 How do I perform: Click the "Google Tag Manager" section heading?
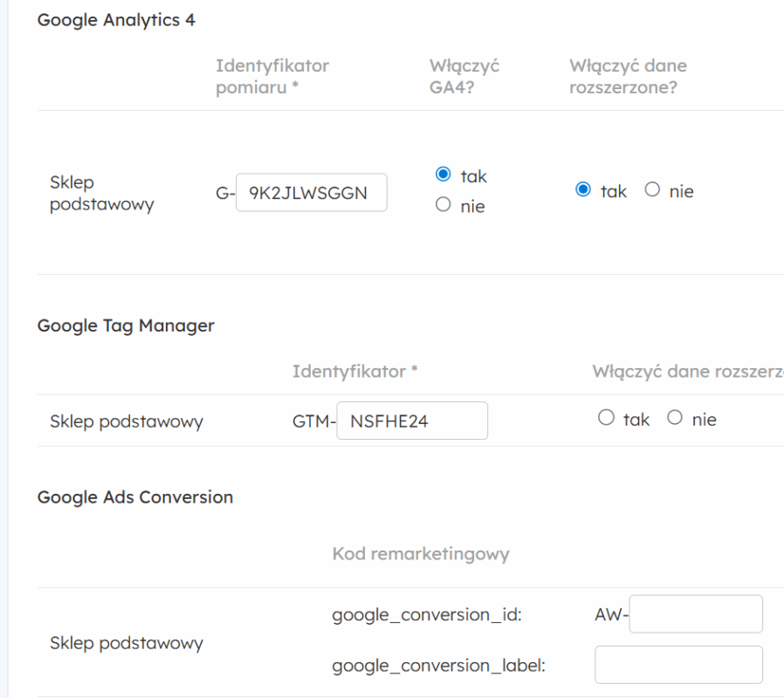(x=126, y=325)
